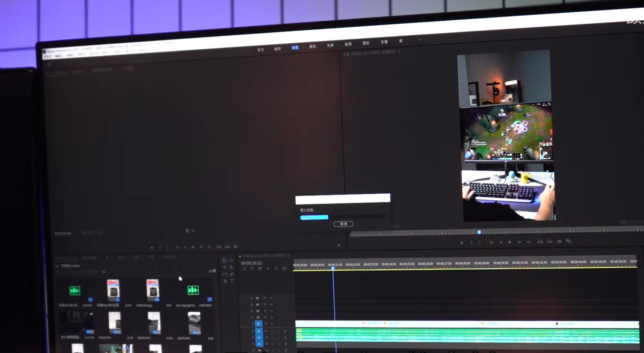This screenshot has height=353, width=644.
Task: Click the Program monitor playhead scrubber
Action: point(479,233)
